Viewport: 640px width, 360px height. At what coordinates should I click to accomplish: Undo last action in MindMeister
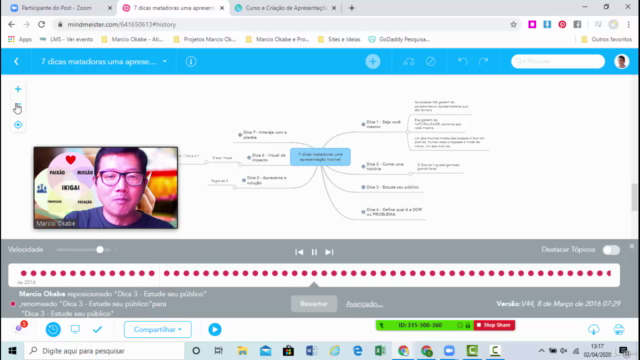462,61
